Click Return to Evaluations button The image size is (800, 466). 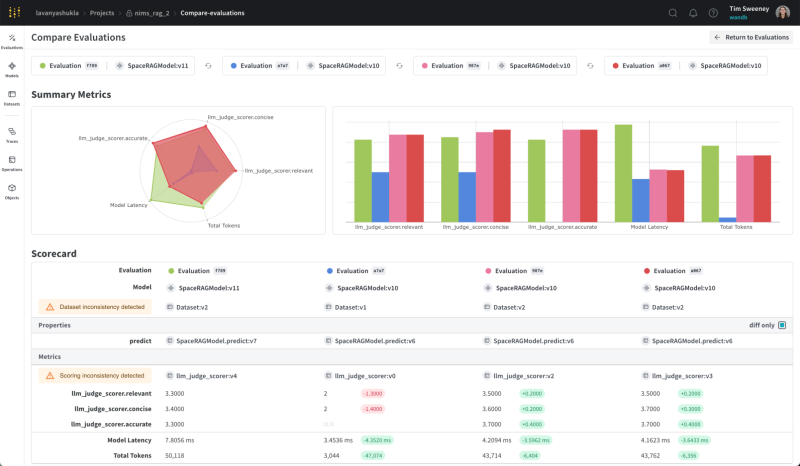[750, 37]
